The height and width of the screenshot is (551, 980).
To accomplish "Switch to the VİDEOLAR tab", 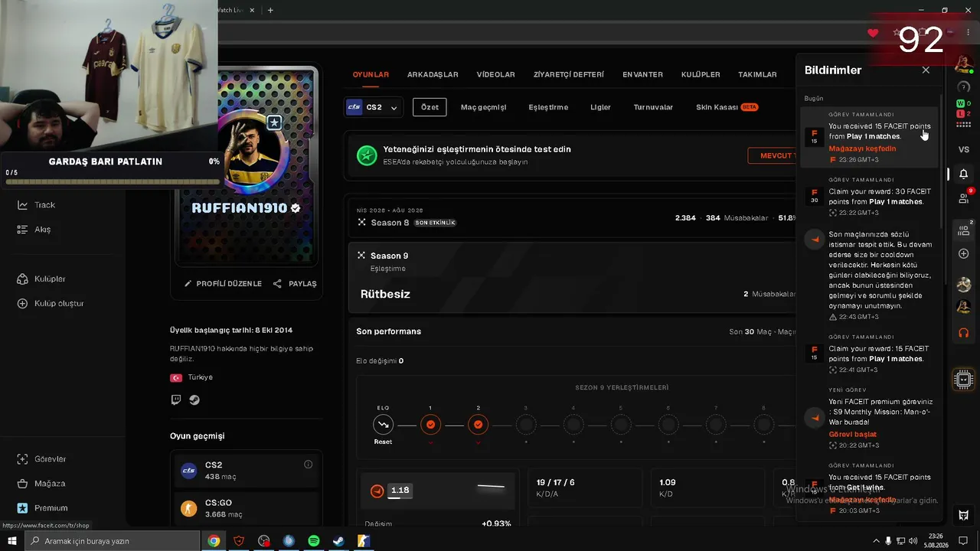I will click(x=495, y=75).
